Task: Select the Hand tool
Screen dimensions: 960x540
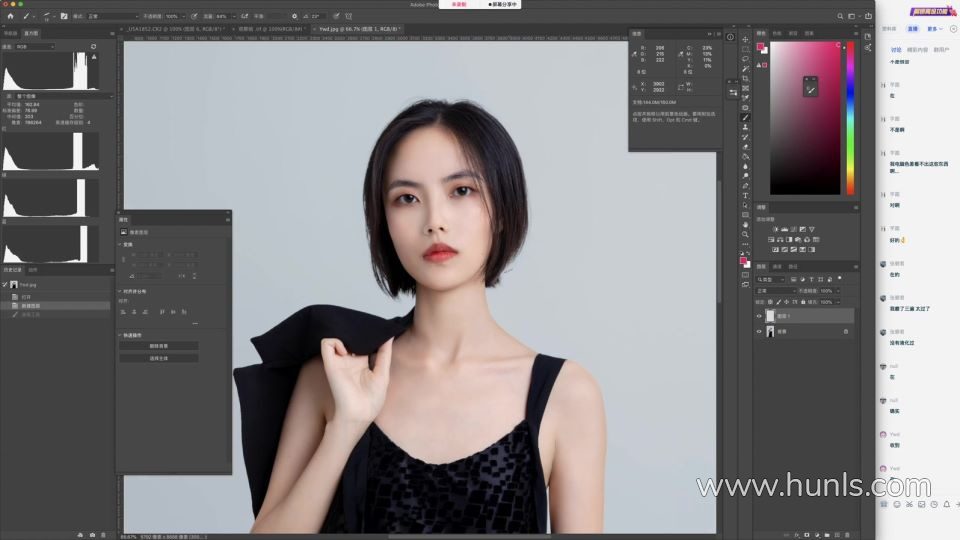Action: pos(745,225)
